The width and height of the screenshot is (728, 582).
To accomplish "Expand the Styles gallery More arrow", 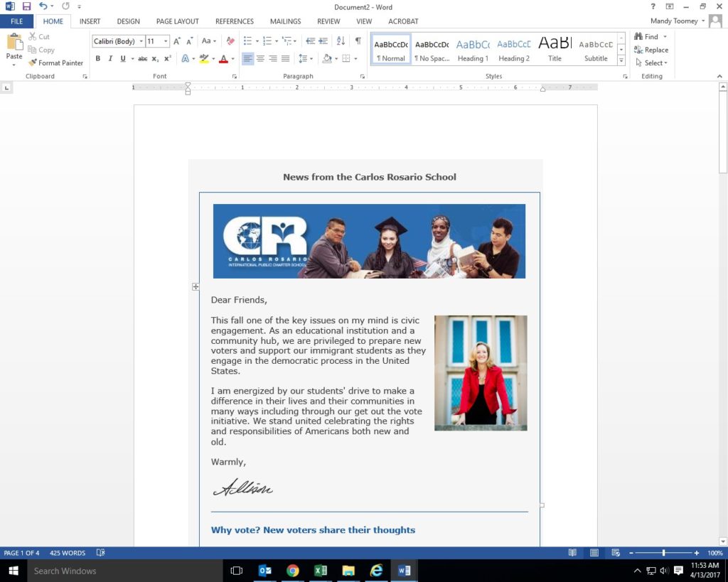I will (621, 60).
